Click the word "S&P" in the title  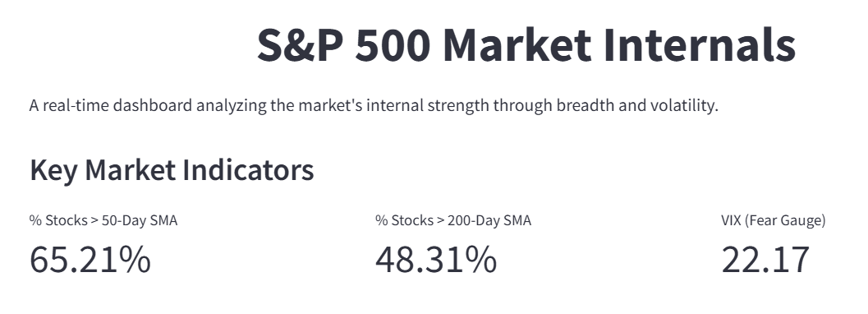click(300, 46)
